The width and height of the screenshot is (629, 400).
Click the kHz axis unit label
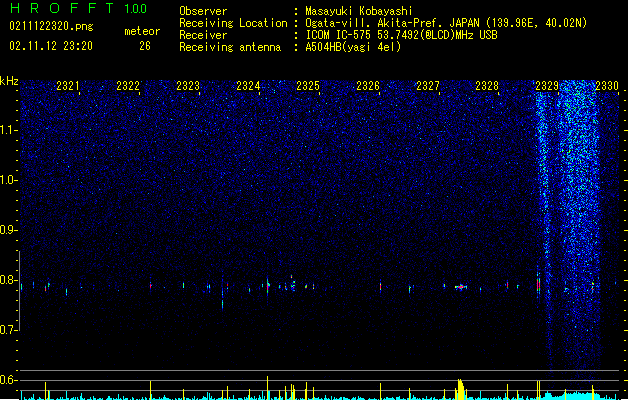pyautogui.click(x=9, y=81)
